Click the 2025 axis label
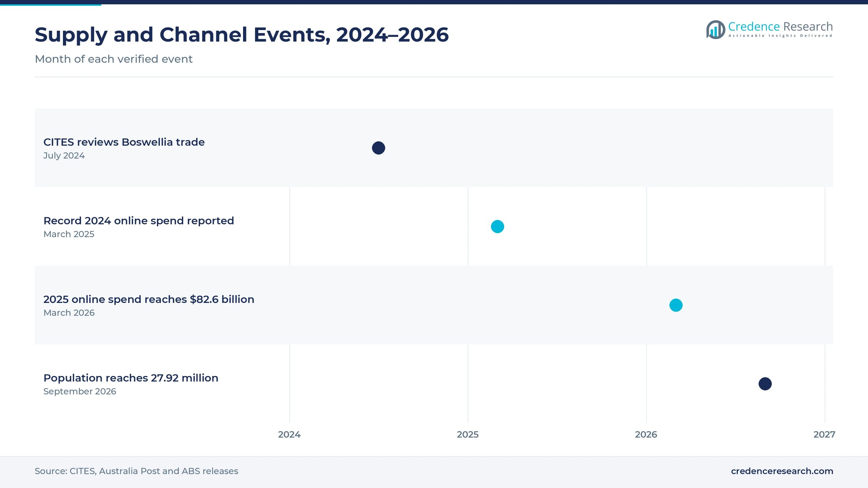 (x=468, y=435)
